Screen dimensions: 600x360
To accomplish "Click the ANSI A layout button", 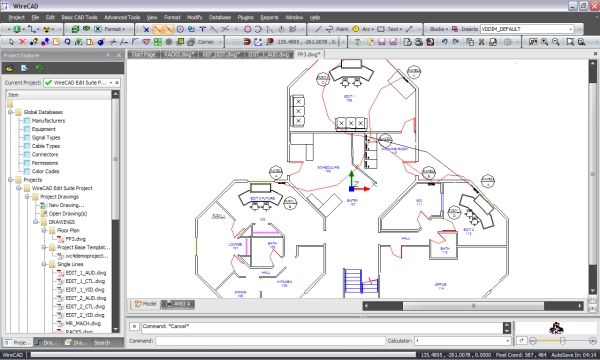I will (178, 304).
